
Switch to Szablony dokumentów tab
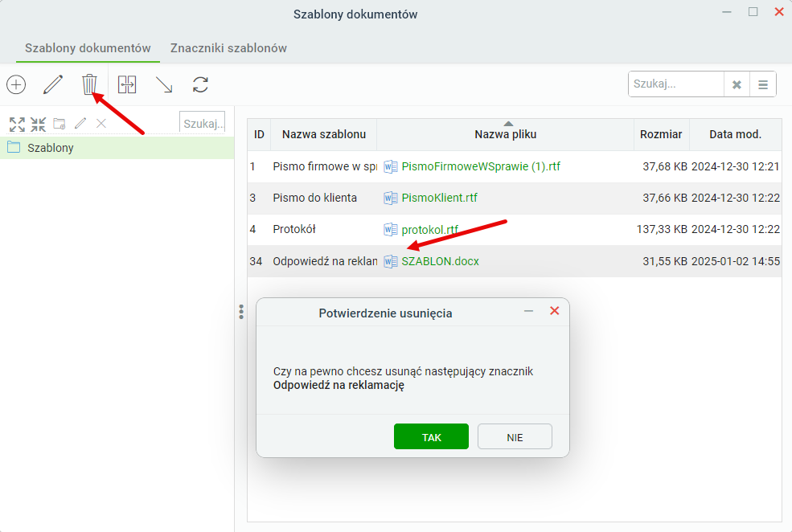point(88,48)
